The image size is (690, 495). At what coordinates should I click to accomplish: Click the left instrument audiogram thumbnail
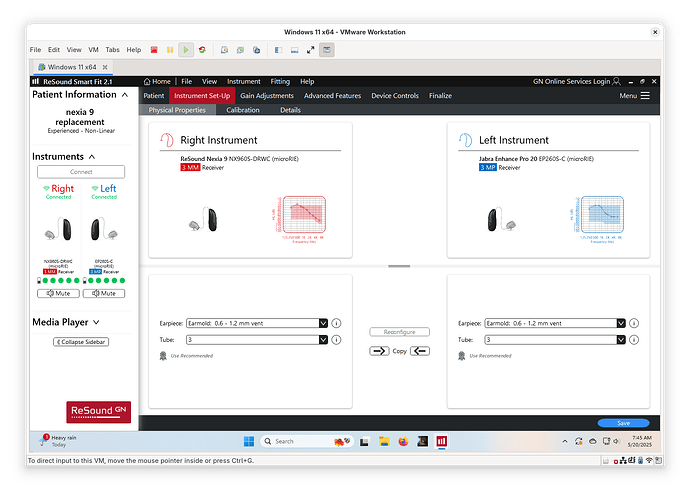(598, 219)
